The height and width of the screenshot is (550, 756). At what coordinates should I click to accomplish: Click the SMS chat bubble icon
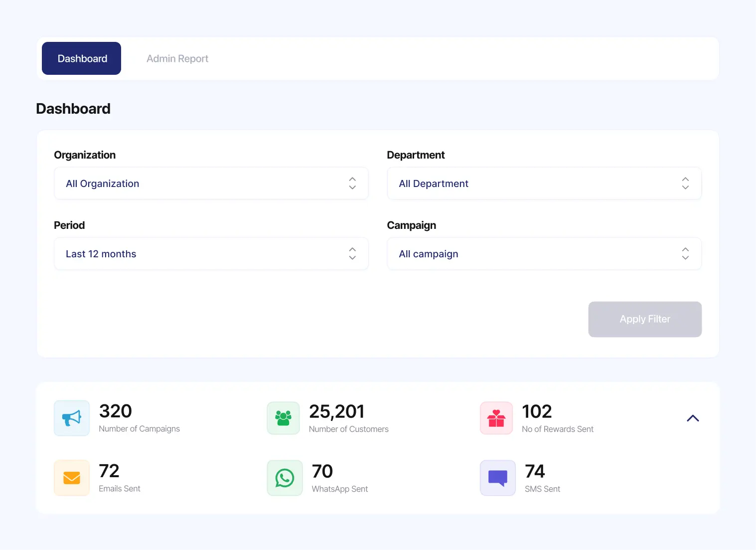point(497,477)
